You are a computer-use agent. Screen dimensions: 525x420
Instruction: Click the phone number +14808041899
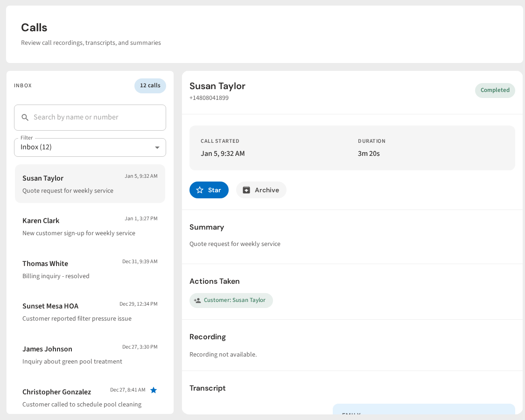pos(209,98)
